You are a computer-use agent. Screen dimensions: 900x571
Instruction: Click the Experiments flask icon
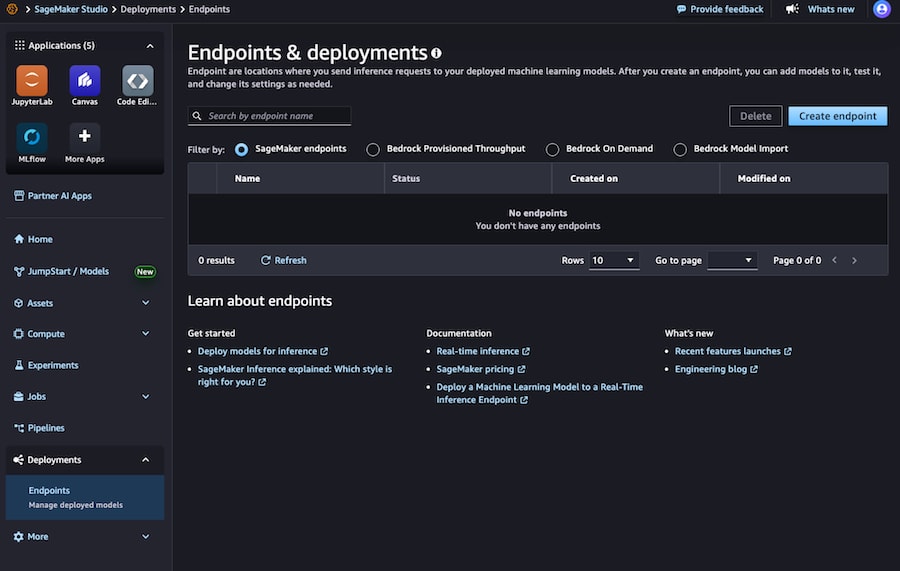pyautogui.click(x=19, y=365)
